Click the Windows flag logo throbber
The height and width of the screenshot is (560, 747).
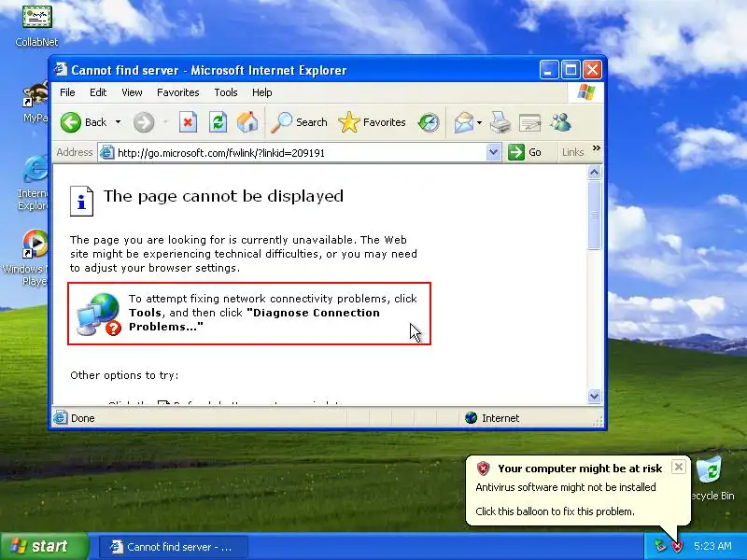pos(585,92)
